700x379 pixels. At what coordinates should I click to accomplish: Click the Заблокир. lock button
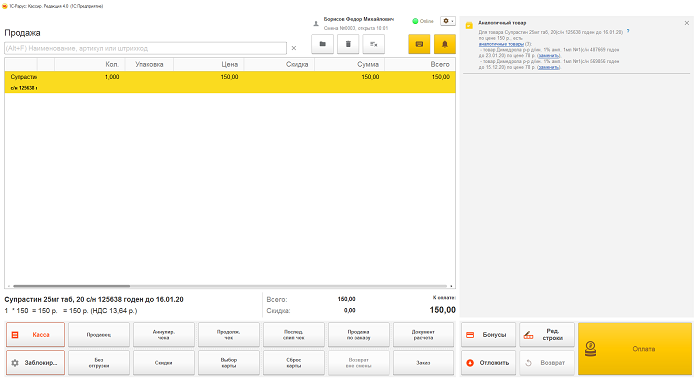click(x=35, y=362)
